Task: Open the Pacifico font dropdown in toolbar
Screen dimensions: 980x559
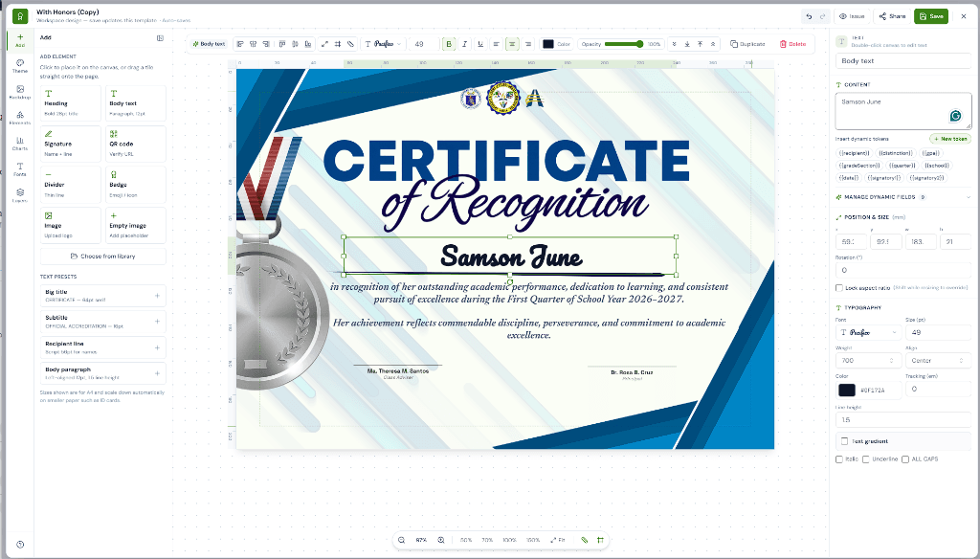Action: coord(383,44)
